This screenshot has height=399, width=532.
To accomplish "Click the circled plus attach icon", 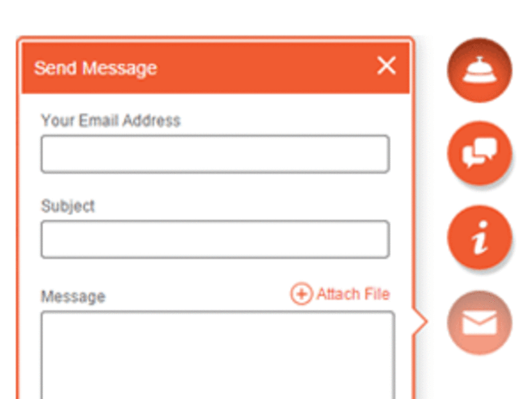I will 301,293.
